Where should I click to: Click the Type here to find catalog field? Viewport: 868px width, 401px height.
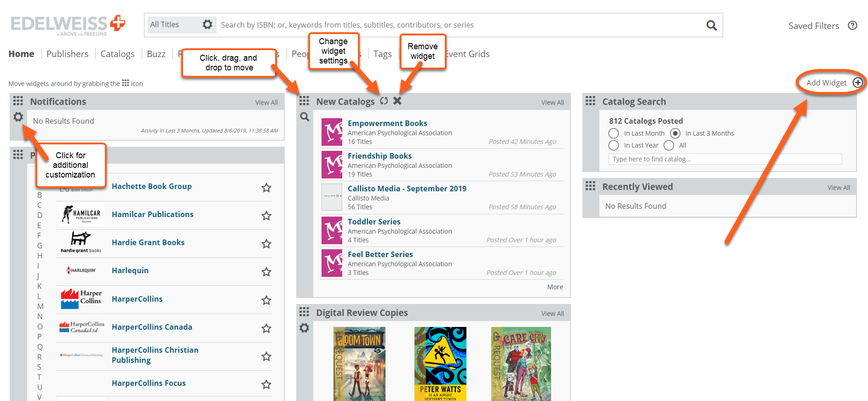pos(725,159)
